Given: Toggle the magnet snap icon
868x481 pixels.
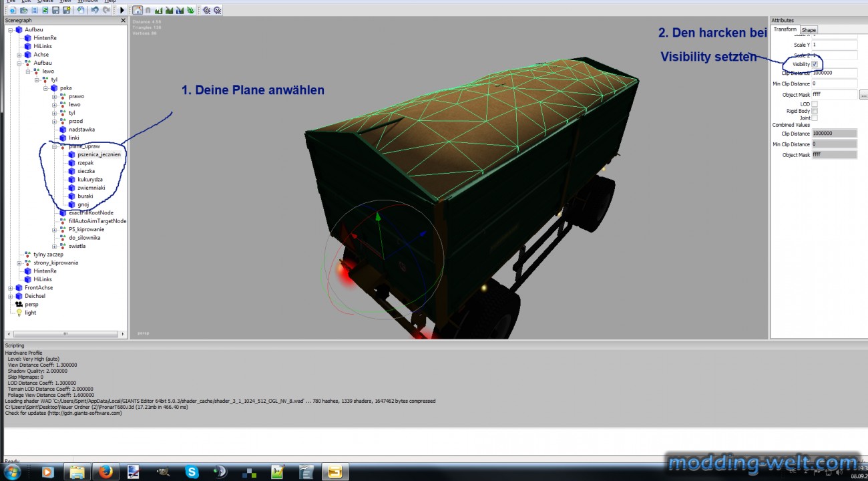Looking at the screenshot, I should (148, 11).
